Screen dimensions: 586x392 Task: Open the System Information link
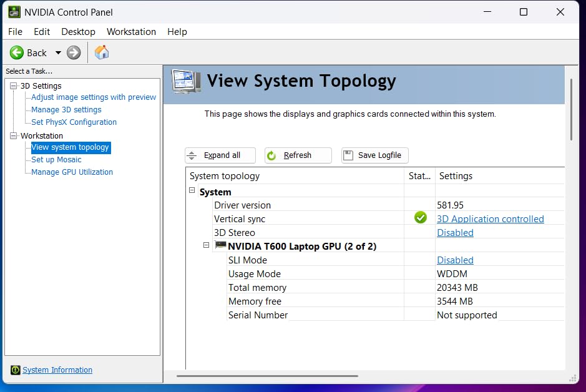point(57,370)
